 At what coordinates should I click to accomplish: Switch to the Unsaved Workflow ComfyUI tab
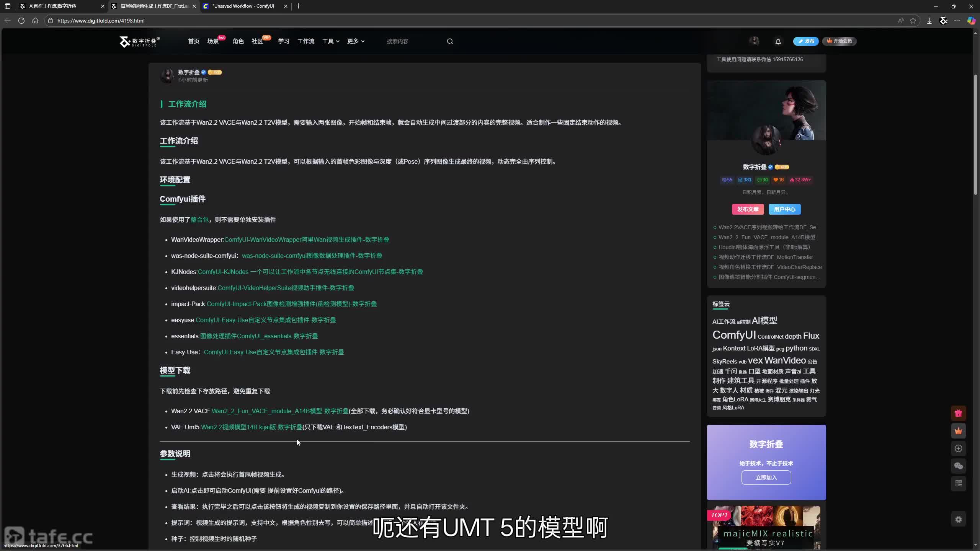pyautogui.click(x=243, y=6)
